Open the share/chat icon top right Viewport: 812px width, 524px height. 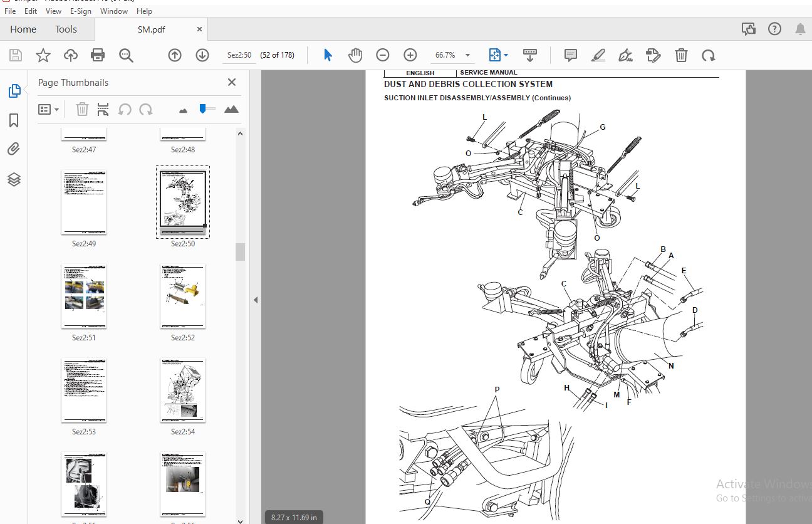748,29
